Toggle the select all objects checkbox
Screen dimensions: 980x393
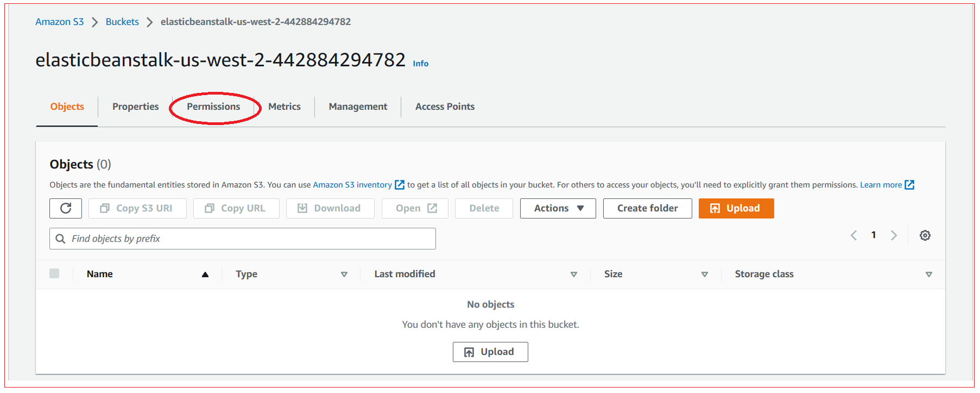[x=54, y=273]
